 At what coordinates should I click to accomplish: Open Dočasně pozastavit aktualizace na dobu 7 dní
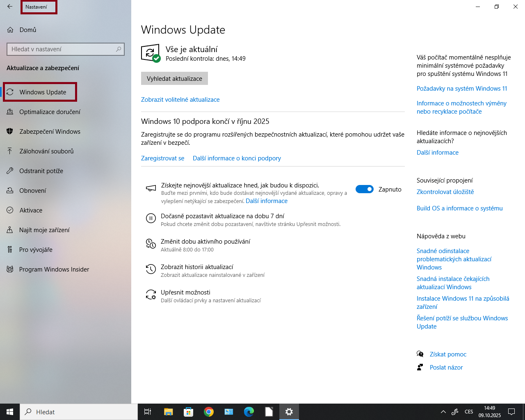(x=222, y=216)
